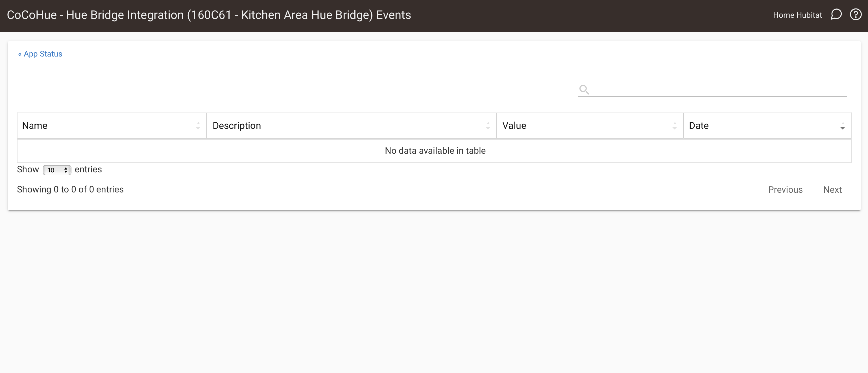Click the Next pagination button
Viewport: 868px width, 373px height.
tap(832, 190)
